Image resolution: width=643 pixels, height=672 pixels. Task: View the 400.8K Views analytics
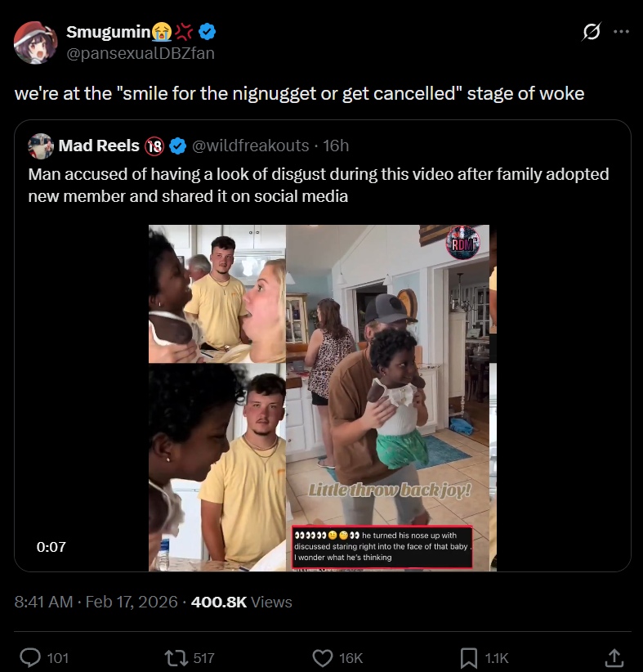point(241,602)
